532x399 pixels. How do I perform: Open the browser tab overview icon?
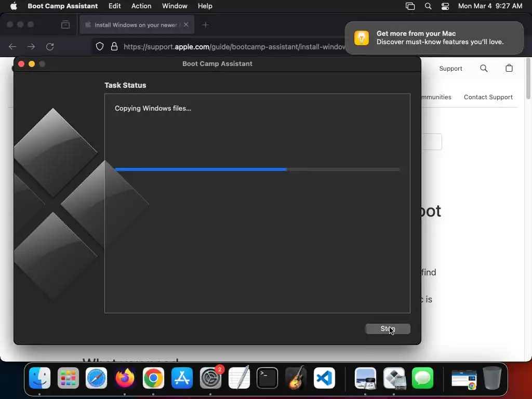(65, 24)
